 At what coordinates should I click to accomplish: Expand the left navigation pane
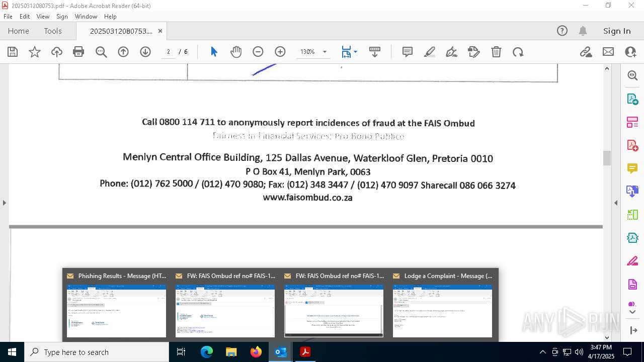tap(4, 203)
